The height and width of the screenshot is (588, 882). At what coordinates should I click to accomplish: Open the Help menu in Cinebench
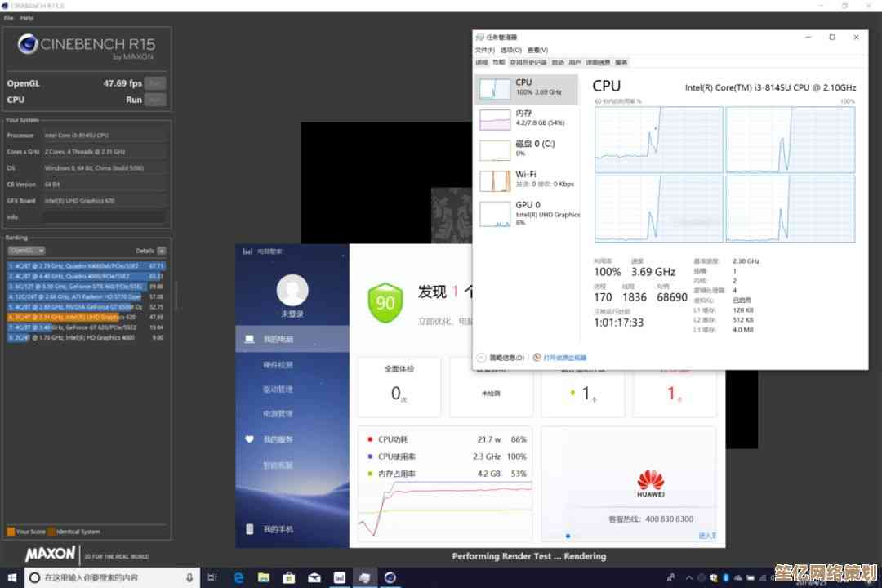click(x=27, y=17)
